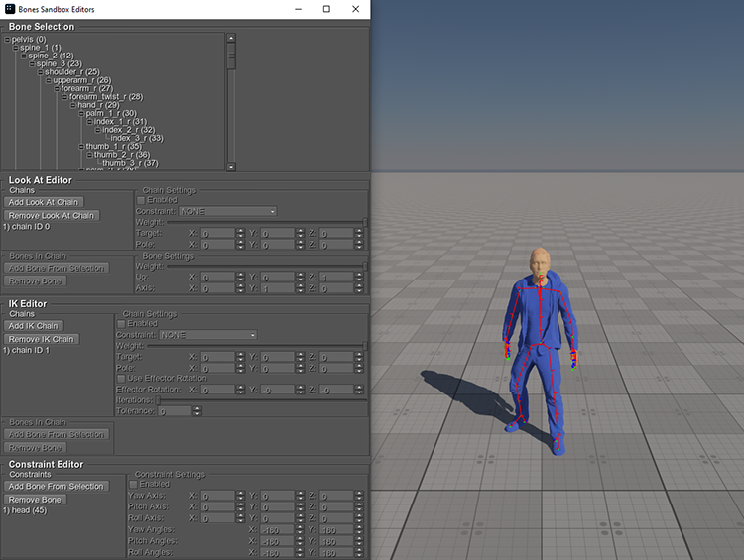Select hand_r (29) in bone tree
Screen dimensions: 744x560
click(x=97, y=105)
